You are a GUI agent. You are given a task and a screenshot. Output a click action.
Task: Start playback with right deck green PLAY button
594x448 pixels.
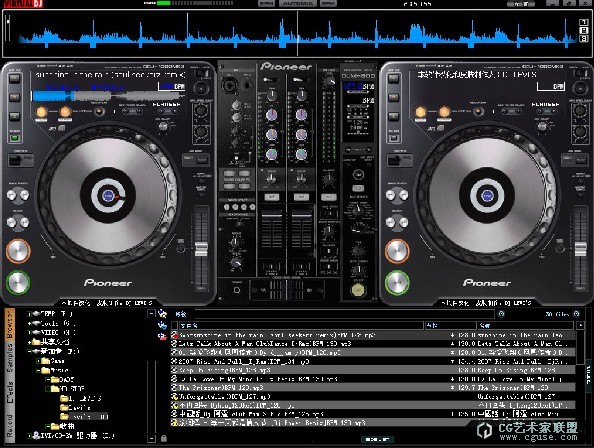[397, 283]
